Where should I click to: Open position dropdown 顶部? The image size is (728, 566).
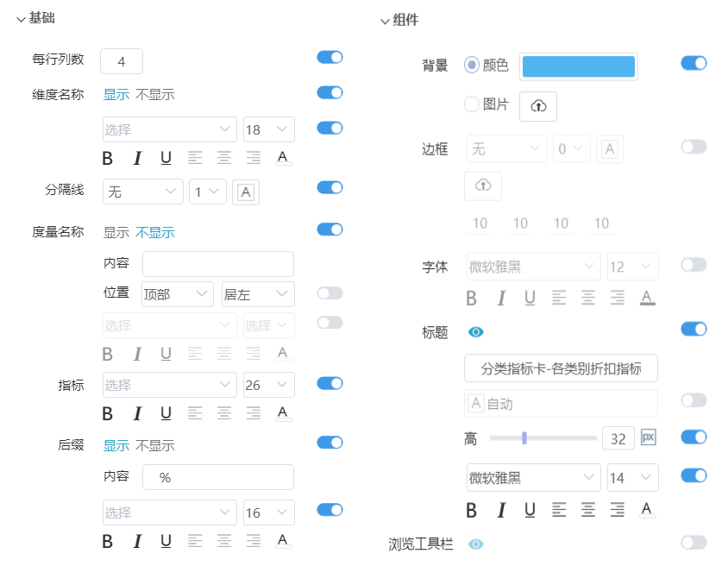click(178, 294)
